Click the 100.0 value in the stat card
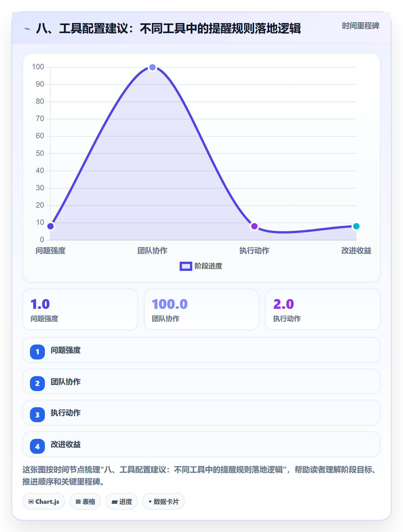This screenshot has width=403, height=532. click(x=170, y=304)
